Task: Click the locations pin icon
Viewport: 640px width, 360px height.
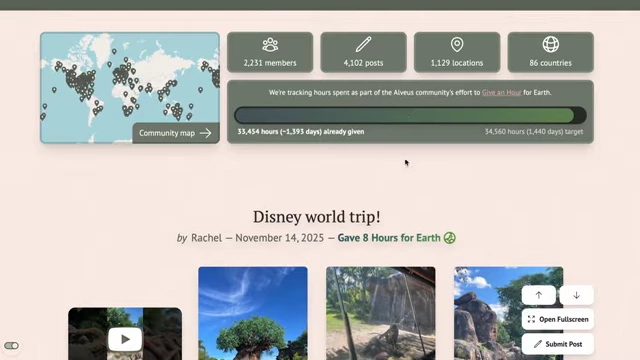Action: point(457,44)
